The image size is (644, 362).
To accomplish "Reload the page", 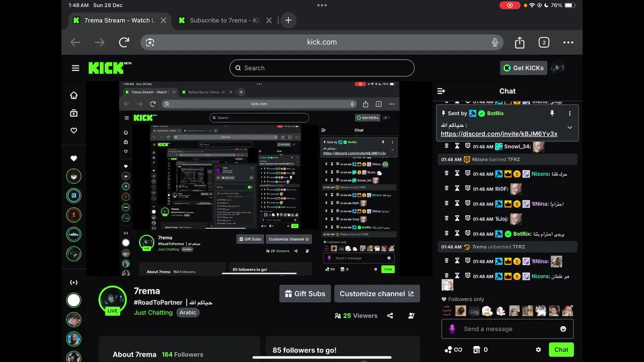I will coord(124,42).
